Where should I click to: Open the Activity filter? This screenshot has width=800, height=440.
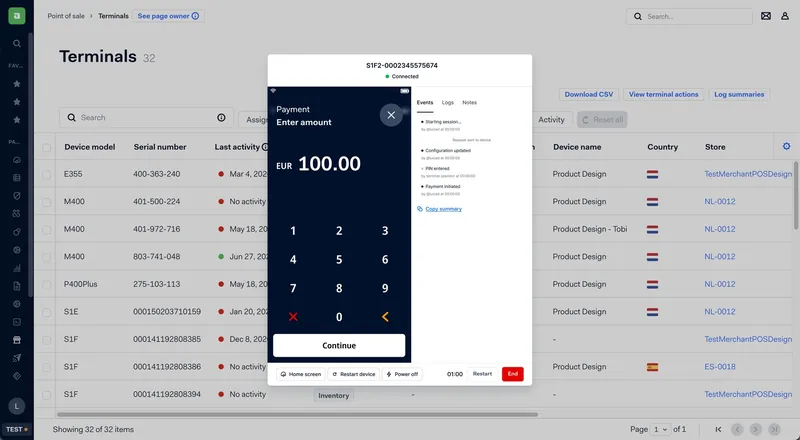pyautogui.click(x=552, y=120)
